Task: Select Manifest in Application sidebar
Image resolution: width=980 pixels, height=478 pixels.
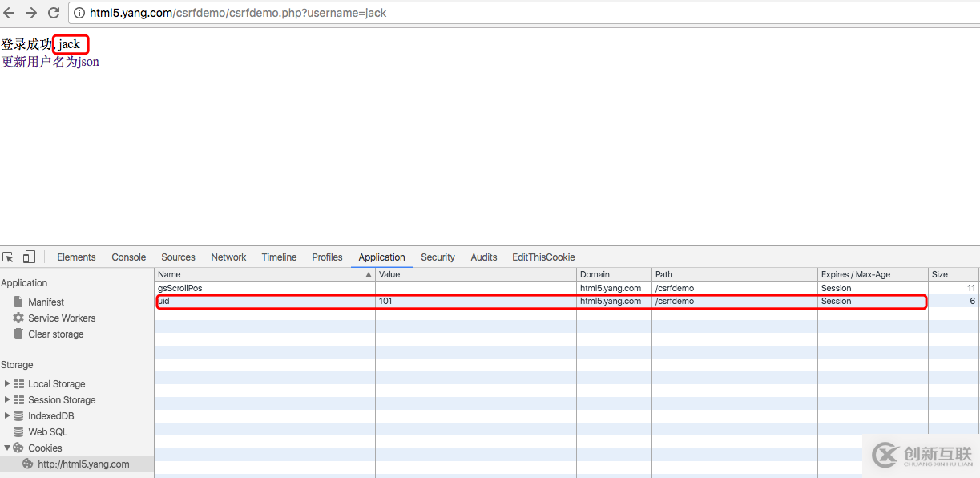Action: click(x=46, y=302)
